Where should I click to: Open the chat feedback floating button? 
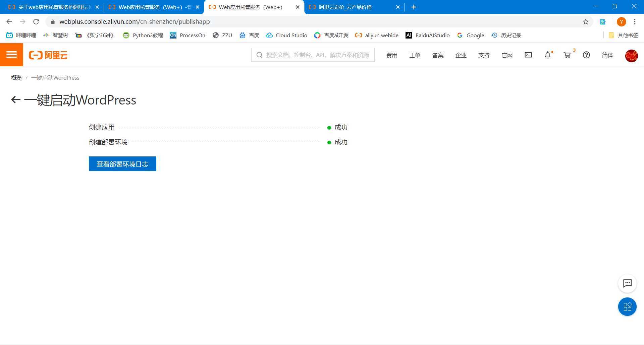[x=627, y=283]
